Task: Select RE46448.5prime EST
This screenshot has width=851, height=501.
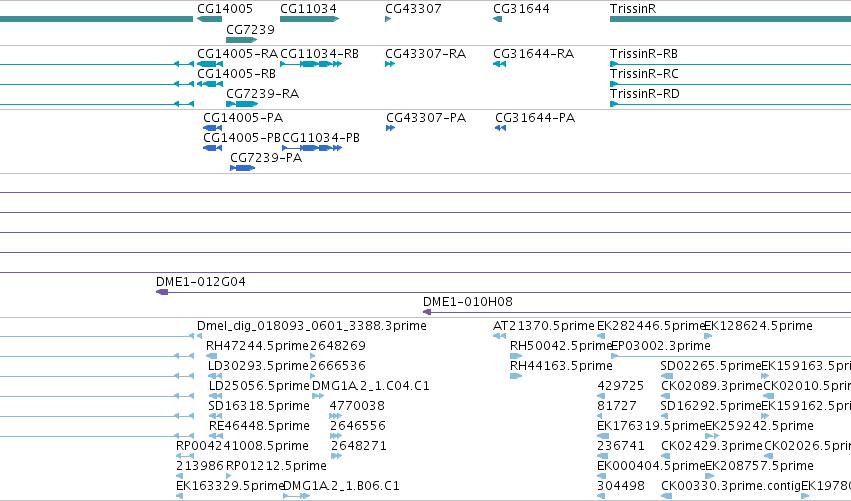Action: 259,425
